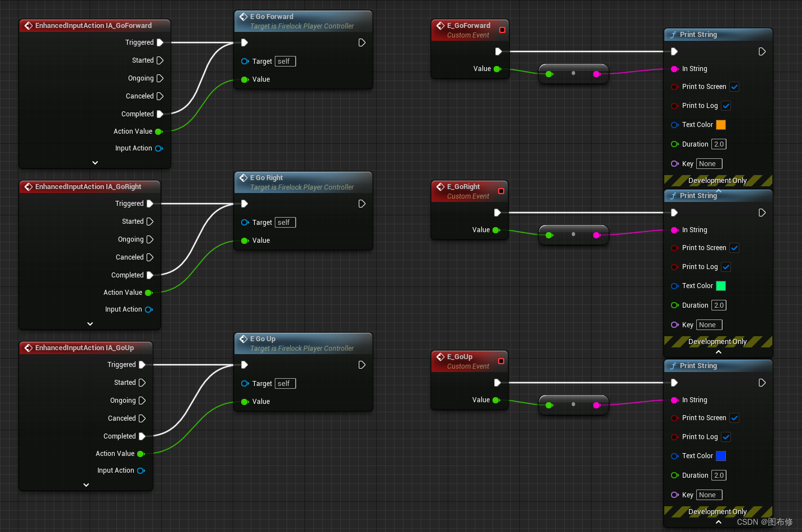The height and width of the screenshot is (532, 802).
Task: Open green Text Color swatch
Action: coord(721,286)
